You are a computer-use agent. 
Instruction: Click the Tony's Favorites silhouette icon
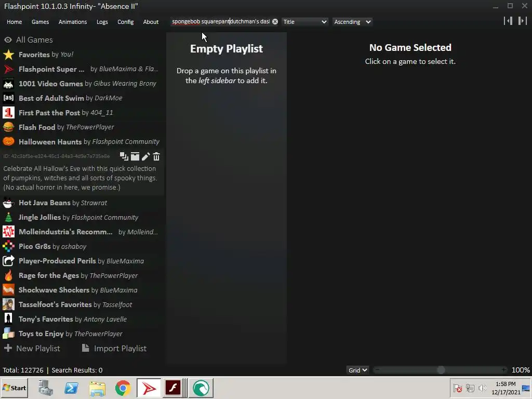pos(8,319)
